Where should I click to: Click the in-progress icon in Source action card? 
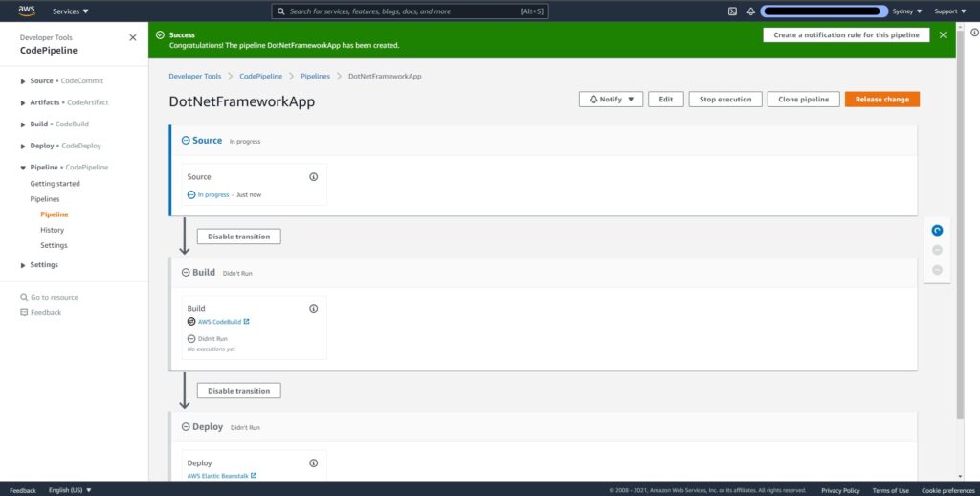191,195
